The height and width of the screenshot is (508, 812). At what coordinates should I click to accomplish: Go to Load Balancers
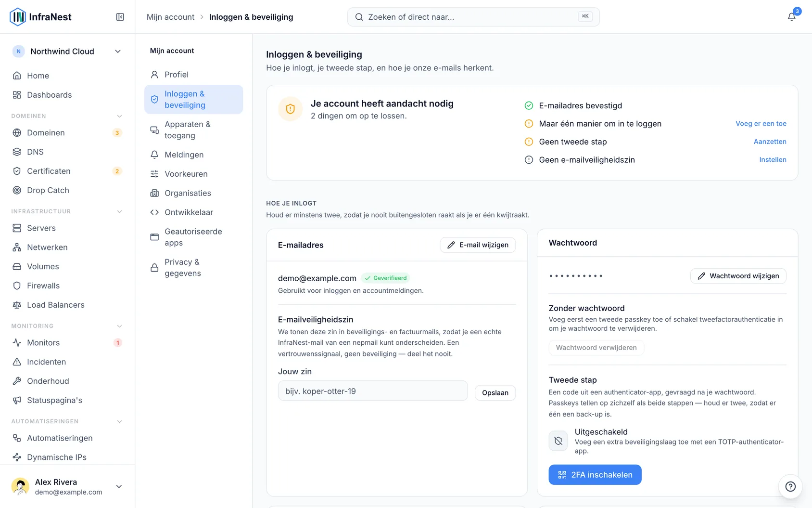(x=67, y=305)
